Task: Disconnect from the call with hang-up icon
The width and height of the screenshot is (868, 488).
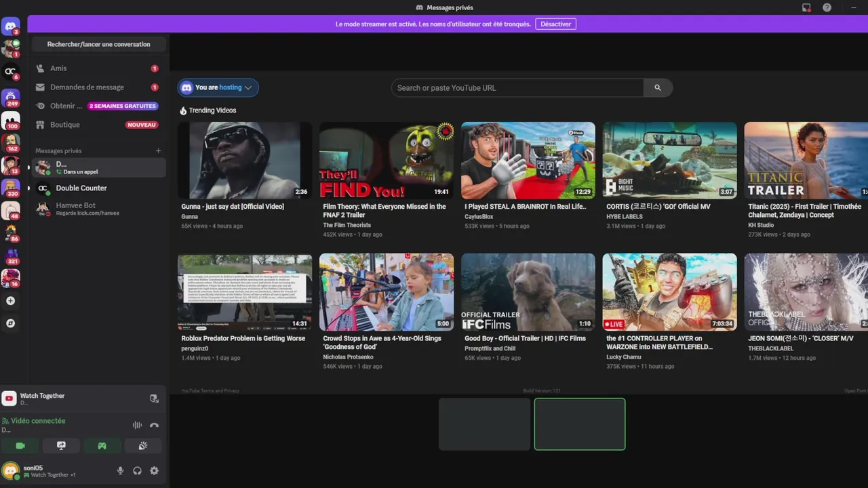Action: point(154,425)
